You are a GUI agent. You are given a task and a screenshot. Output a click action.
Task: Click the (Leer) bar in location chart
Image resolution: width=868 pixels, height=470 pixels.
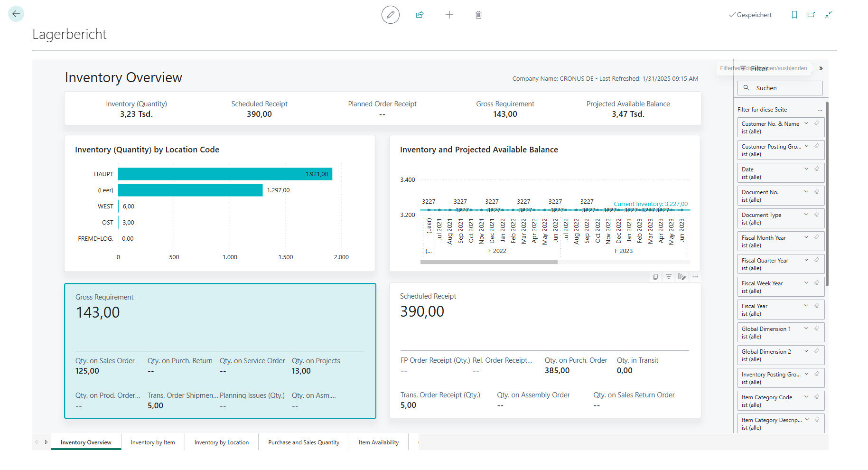[x=190, y=190]
